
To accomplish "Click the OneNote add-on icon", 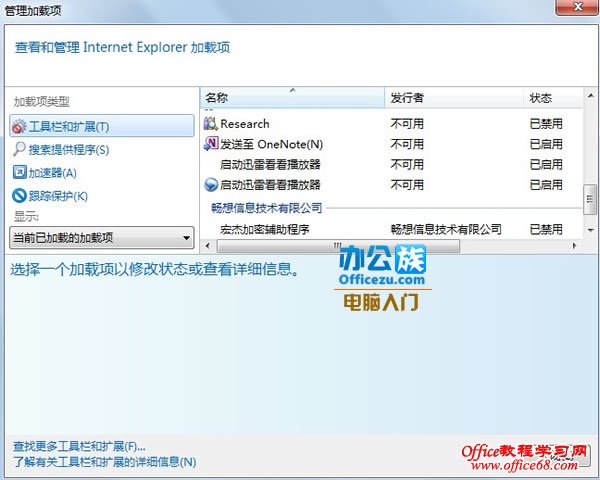I will 211,144.
